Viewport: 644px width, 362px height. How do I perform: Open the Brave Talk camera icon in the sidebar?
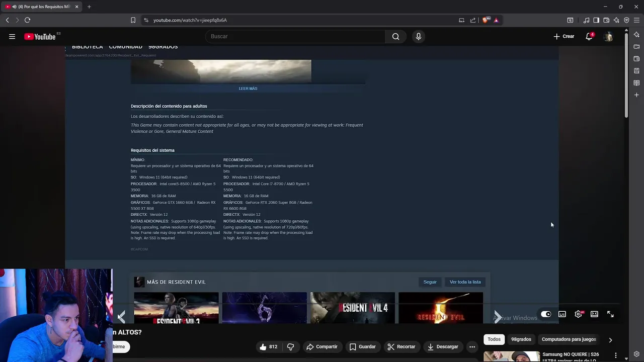click(x=636, y=47)
